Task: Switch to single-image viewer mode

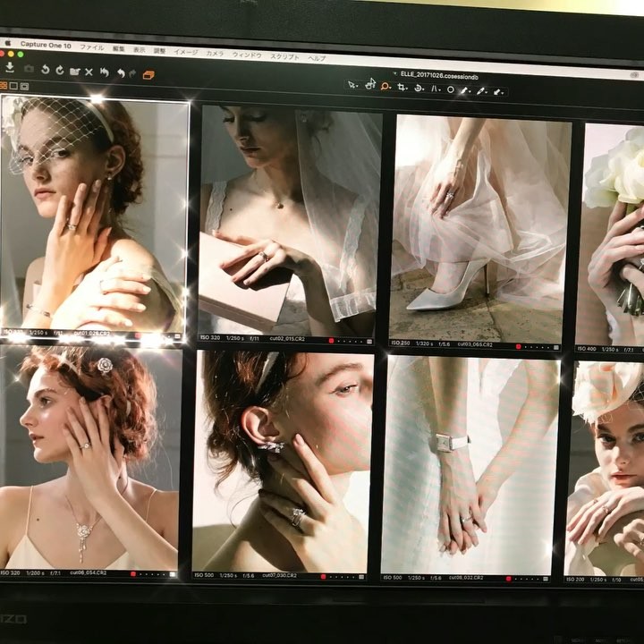Action: [13, 85]
